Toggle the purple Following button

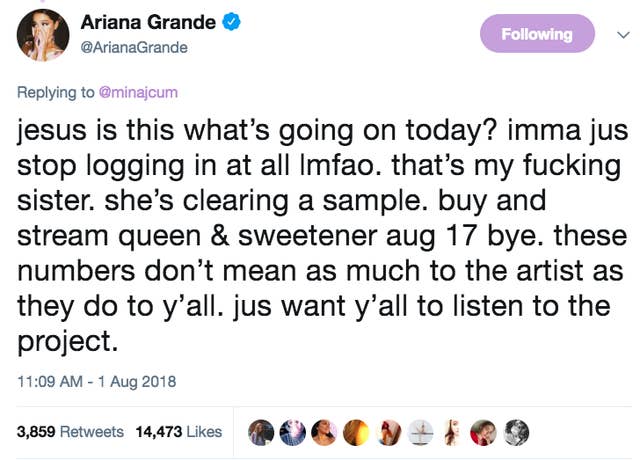[x=537, y=34]
